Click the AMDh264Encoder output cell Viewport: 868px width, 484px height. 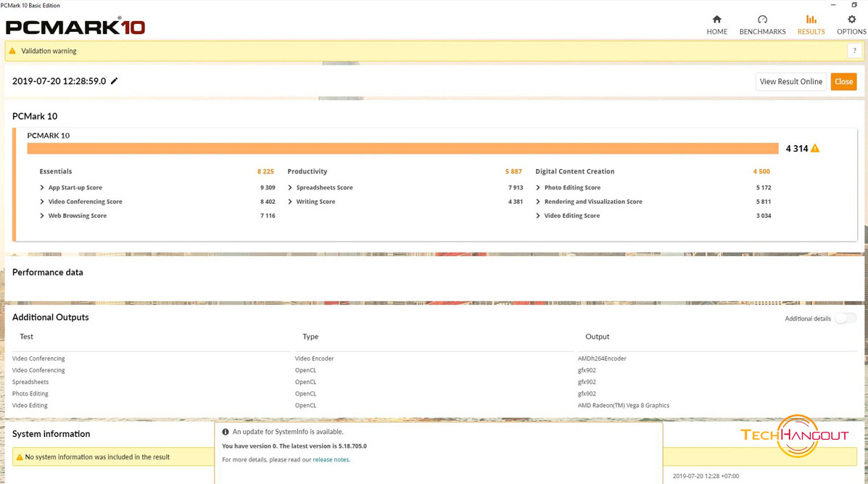603,359
